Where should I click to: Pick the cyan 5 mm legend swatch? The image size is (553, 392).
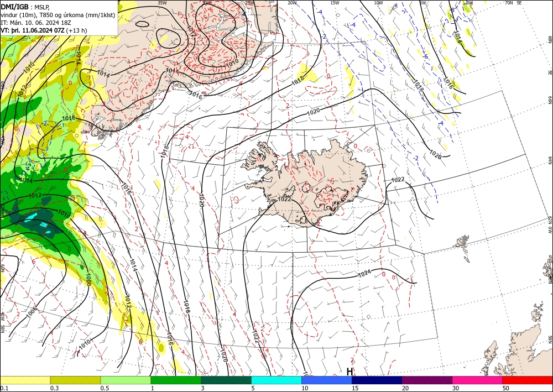tap(276, 380)
